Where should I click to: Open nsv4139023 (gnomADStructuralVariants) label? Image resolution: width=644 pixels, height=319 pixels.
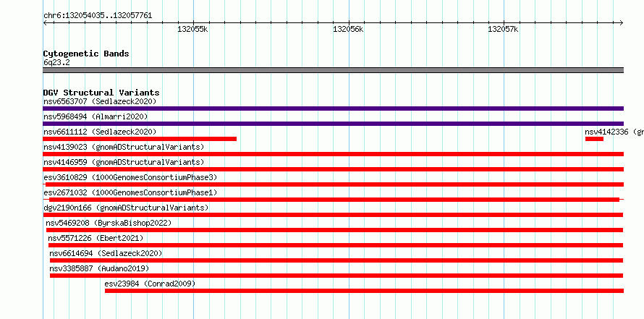(124, 147)
